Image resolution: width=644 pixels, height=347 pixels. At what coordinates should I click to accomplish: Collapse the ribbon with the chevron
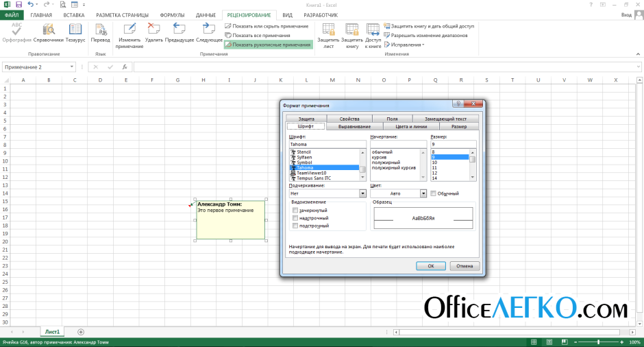click(x=638, y=54)
